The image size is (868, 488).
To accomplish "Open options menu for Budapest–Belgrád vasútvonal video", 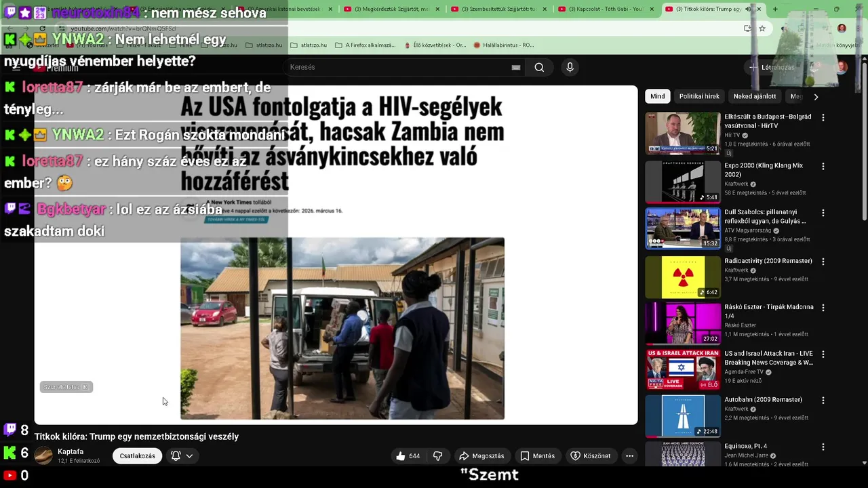I will tap(823, 117).
